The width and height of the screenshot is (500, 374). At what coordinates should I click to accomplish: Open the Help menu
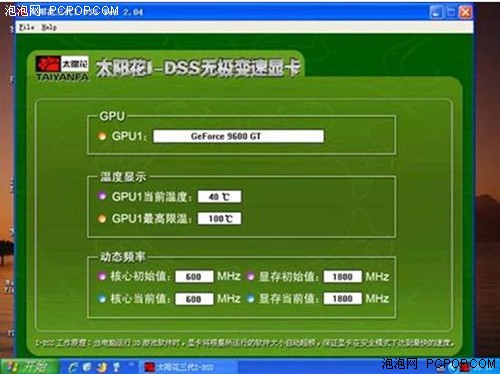pyautogui.click(x=49, y=27)
